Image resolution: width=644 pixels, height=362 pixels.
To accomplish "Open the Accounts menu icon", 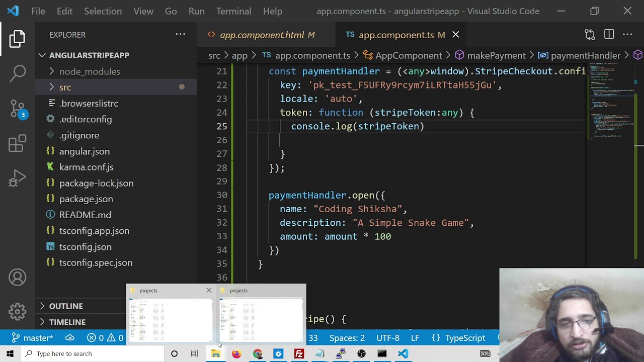I will [x=17, y=278].
